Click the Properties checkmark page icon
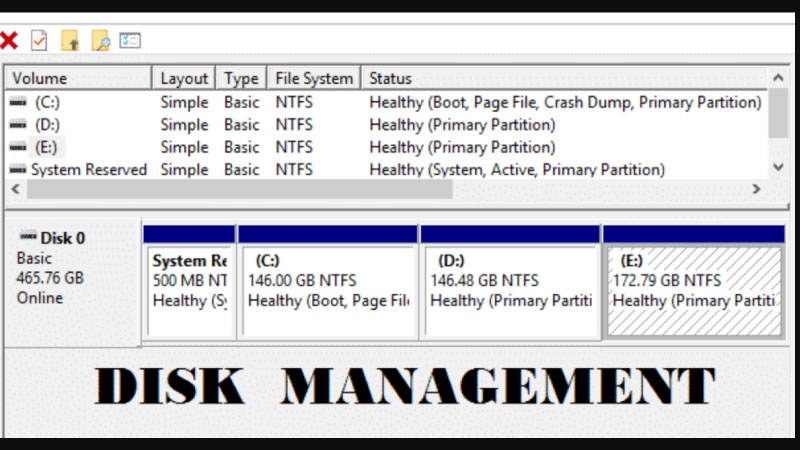 coord(39,41)
